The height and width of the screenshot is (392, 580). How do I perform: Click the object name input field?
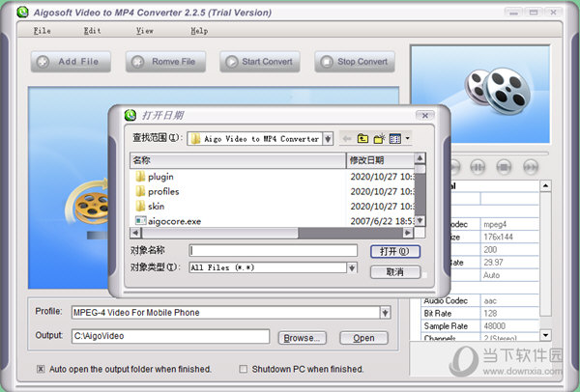(x=273, y=250)
